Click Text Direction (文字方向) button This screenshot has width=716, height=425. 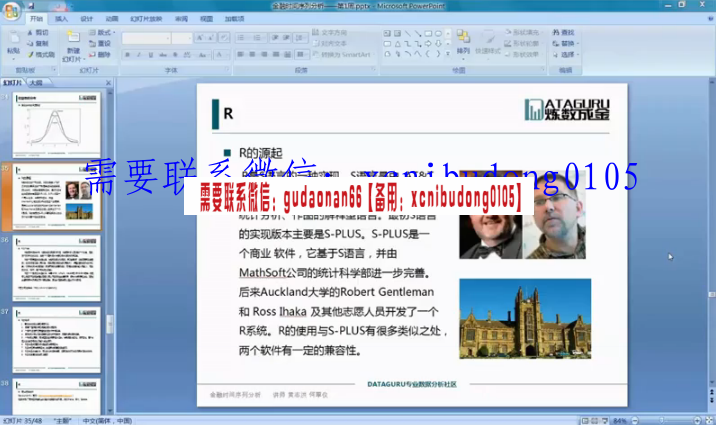330,32
